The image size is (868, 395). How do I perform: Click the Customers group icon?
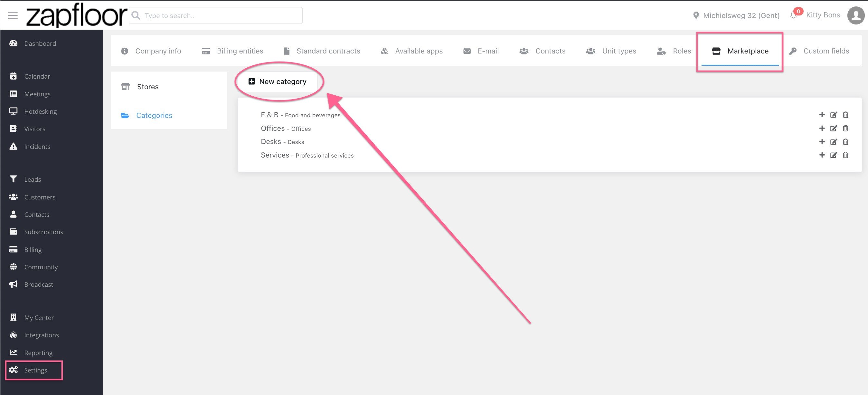coord(13,197)
